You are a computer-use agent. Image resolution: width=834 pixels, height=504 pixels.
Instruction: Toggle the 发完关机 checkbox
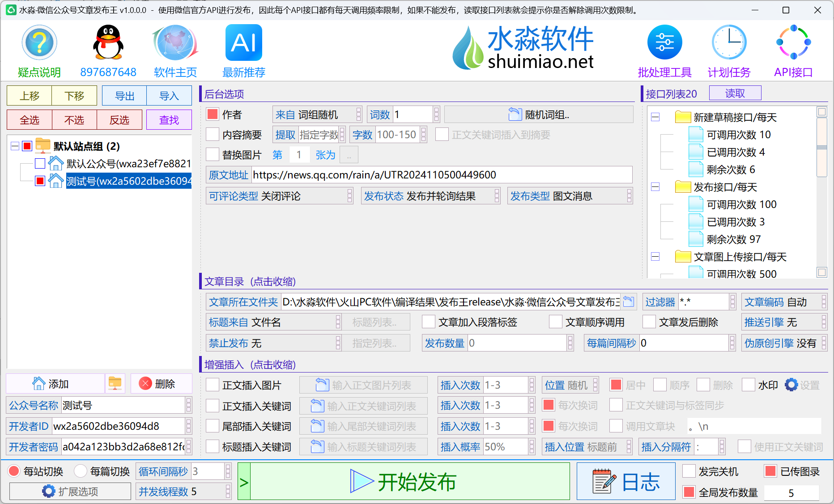[x=689, y=471]
